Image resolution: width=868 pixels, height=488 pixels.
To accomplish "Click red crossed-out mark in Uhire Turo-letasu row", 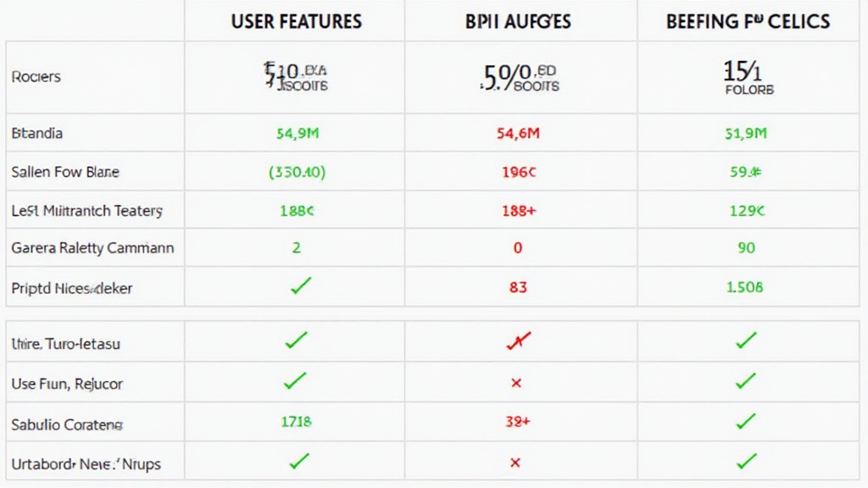I will pos(518,341).
